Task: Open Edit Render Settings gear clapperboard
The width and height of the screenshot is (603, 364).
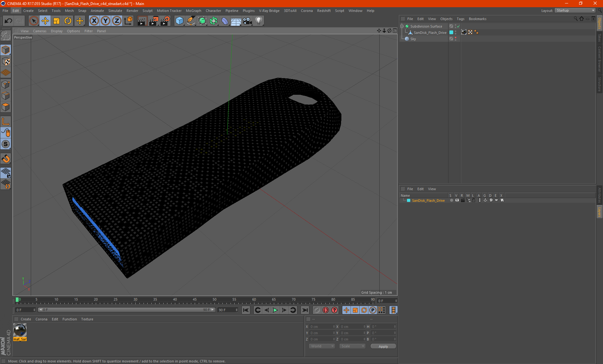Action: tap(165, 21)
